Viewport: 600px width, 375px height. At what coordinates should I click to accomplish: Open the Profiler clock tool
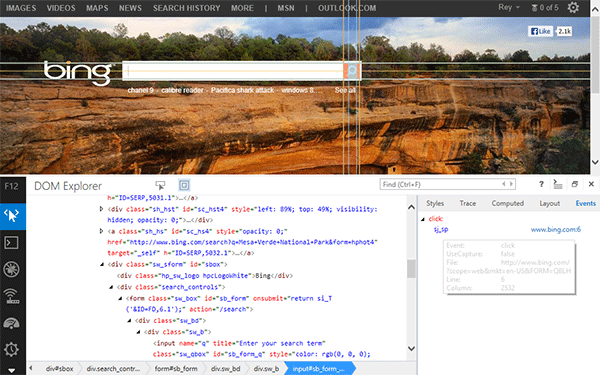[11, 349]
